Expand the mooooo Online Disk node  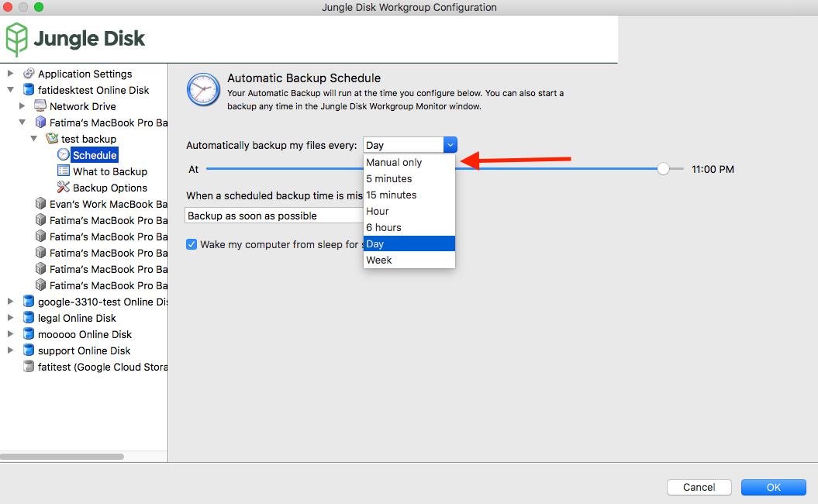[x=10, y=334]
